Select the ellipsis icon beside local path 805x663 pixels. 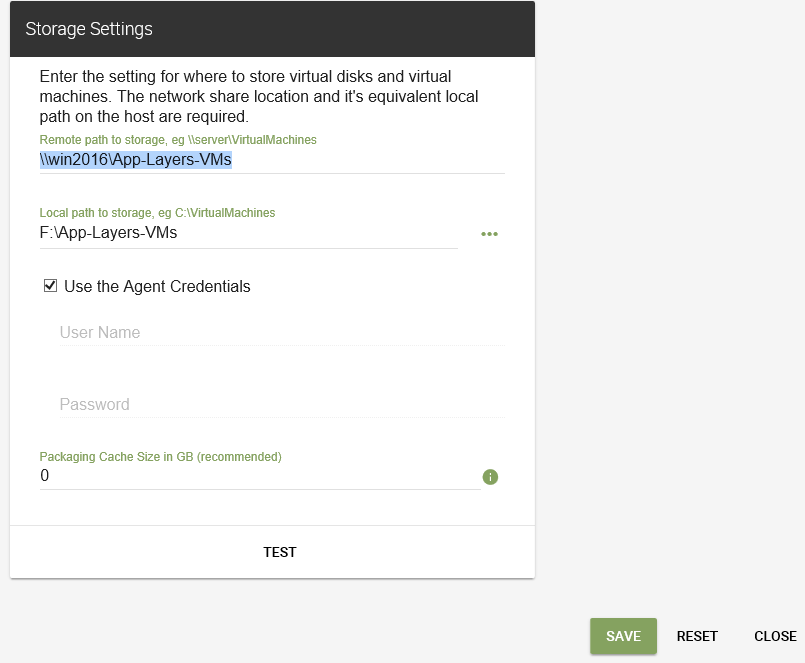[x=489, y=233]
